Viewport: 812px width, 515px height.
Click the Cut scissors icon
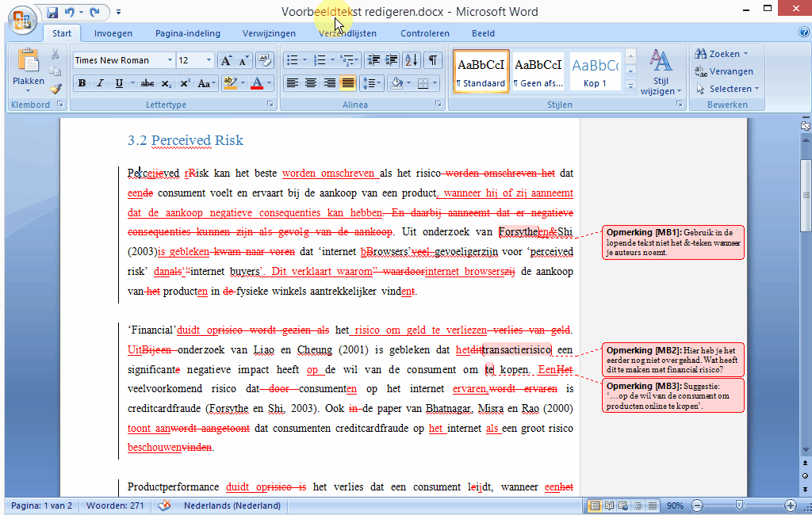56,54
